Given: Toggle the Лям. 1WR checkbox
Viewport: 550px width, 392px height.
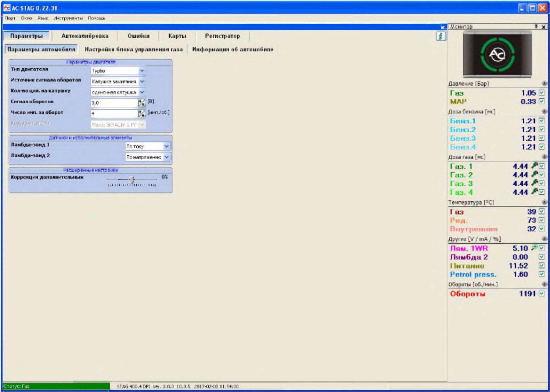Looking at the screenshot, I should tap(542, 248).
